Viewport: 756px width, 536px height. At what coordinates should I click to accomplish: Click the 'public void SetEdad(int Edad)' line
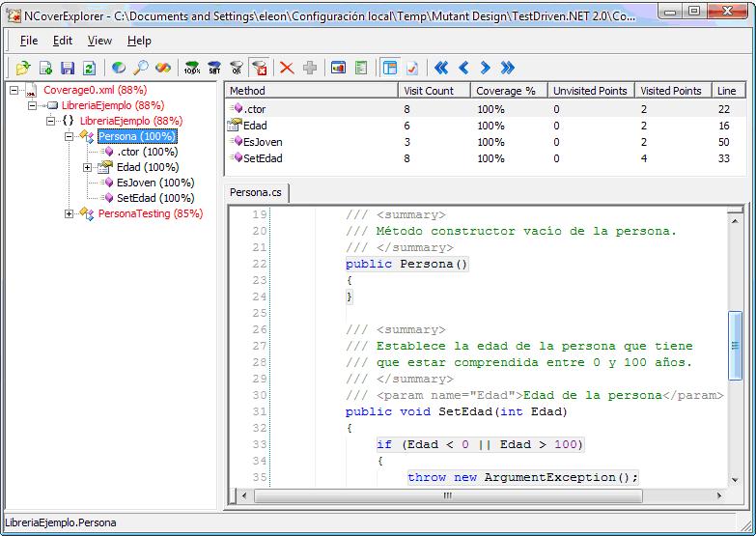[x=456, y=412]
